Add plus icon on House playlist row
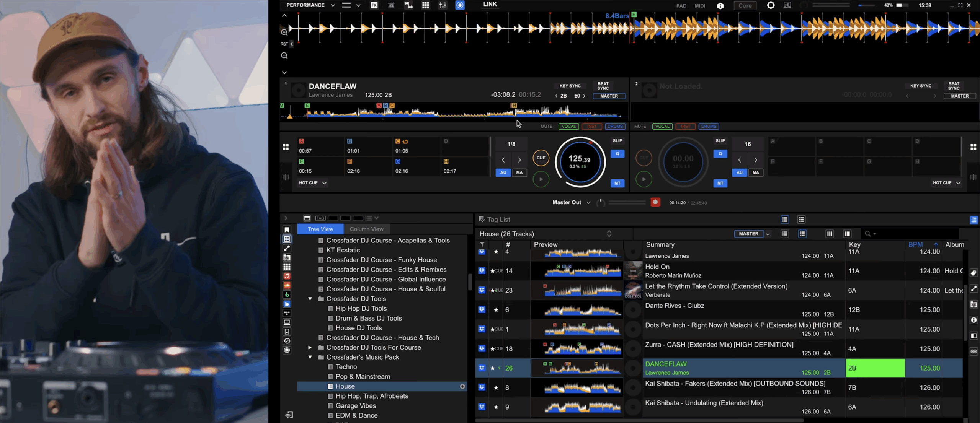Viewport: 980px width, 423px height. tap(462, 386)
